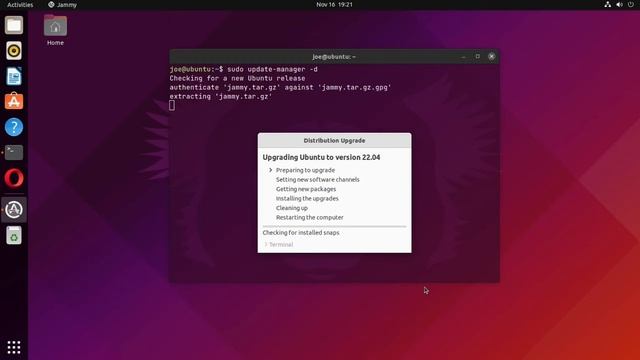Click the 'authenticate jammy.tar.gz' terminal line
The image size is (640, 360).
tap(280, 87)
